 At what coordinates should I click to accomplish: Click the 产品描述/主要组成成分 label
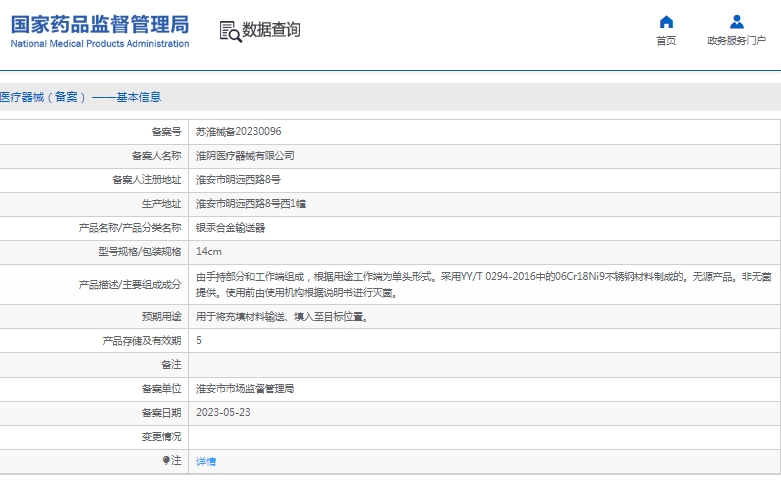pyautogui.click(x=130, y=284)
